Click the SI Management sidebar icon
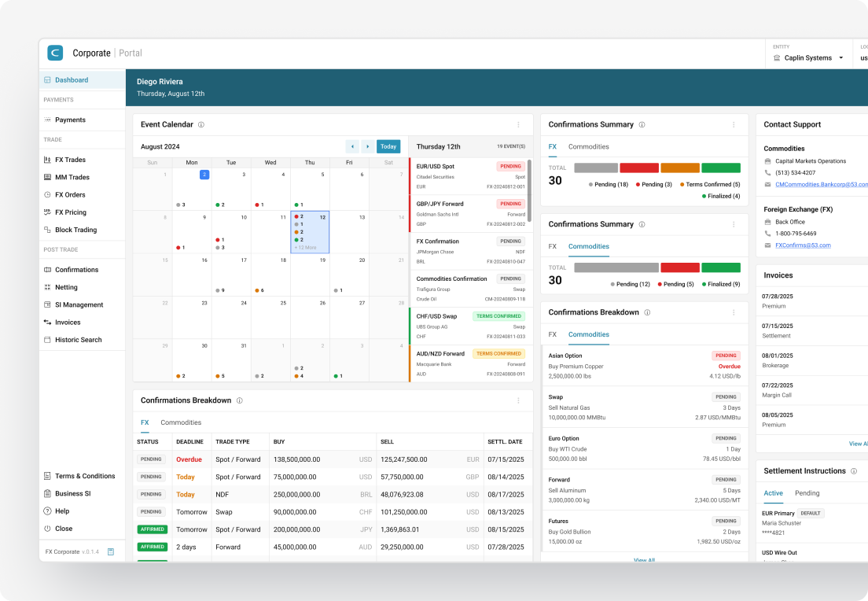This screenshot has height=601, width=868. [x=47, y=304]
